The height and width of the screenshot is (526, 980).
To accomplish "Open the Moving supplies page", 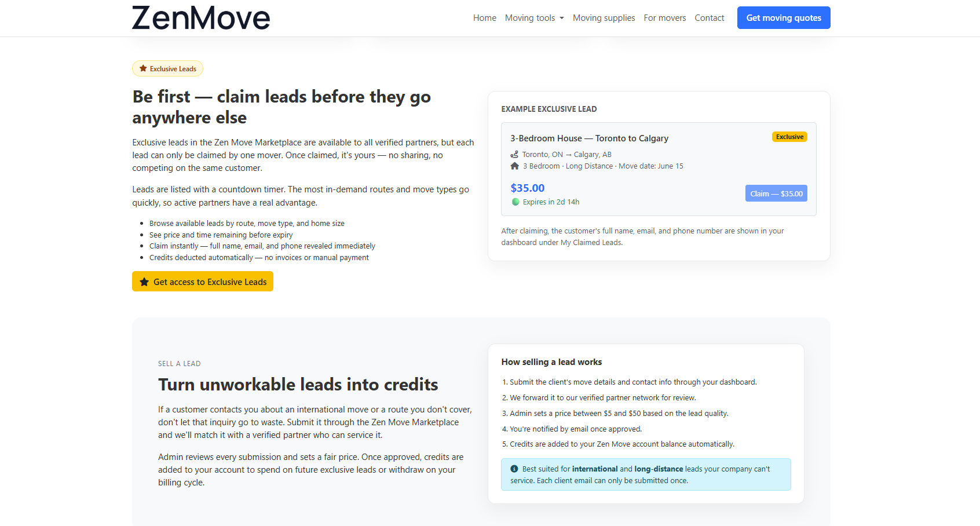I will (x=604, y=18).
